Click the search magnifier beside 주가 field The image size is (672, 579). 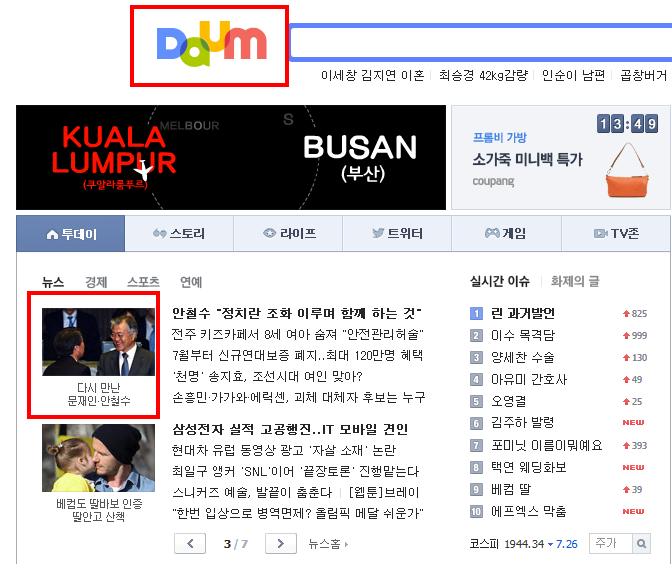coord(642,543)
